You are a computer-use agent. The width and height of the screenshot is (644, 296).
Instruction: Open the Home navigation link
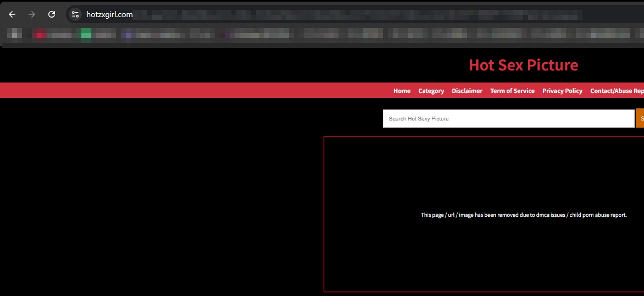(x=402, y=91)
